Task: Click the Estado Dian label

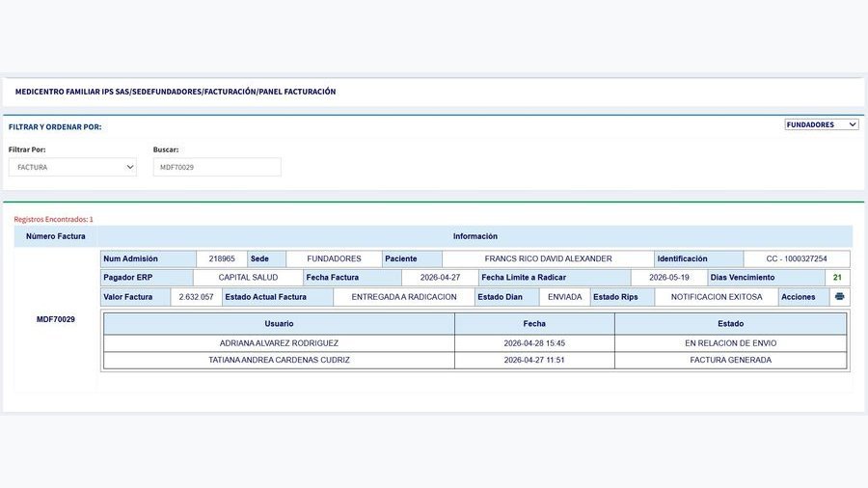Action: point(500,297)
